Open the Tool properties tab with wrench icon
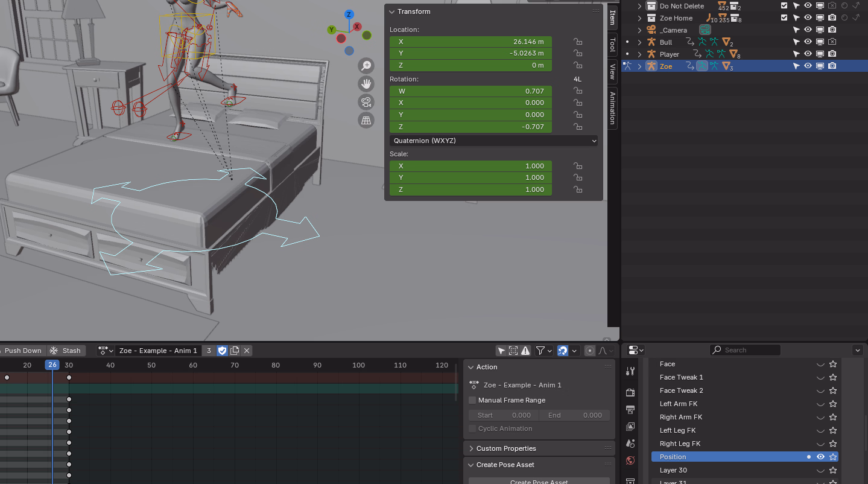868x484 pixels. pos(630,371)
